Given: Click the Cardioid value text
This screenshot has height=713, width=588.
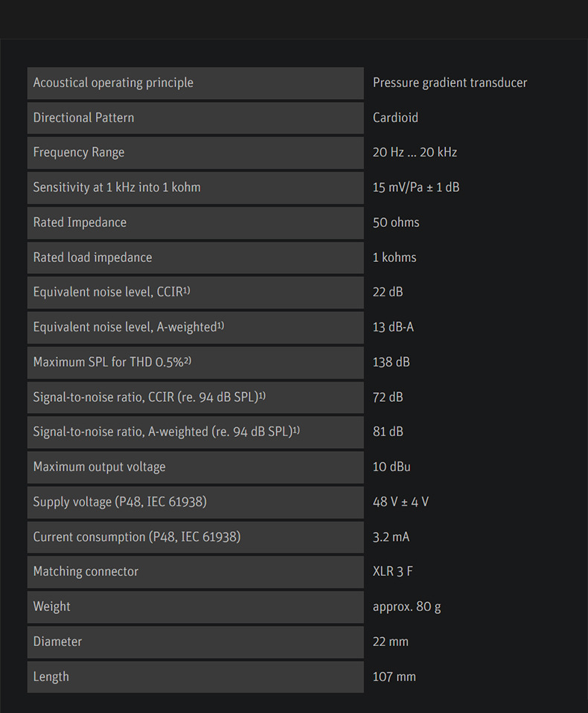Looking at the screenshot, I should [x=395, y=118].
